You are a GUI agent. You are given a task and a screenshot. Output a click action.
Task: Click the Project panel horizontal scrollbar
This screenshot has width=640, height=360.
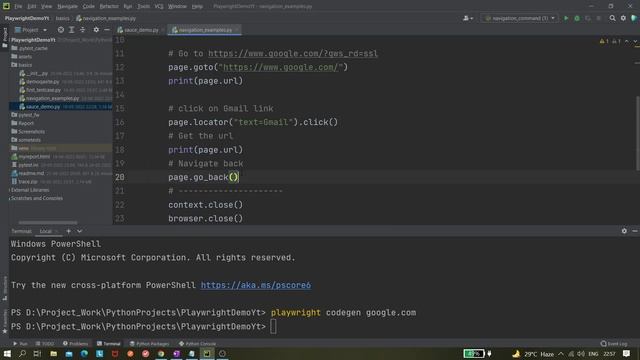[x=48, y=222]
